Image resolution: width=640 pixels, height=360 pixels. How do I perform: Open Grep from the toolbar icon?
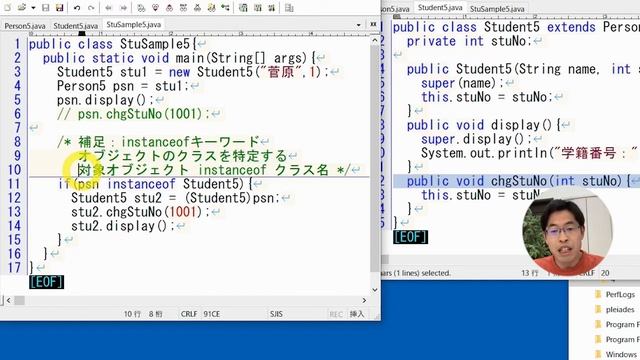(x=211, y=7)
